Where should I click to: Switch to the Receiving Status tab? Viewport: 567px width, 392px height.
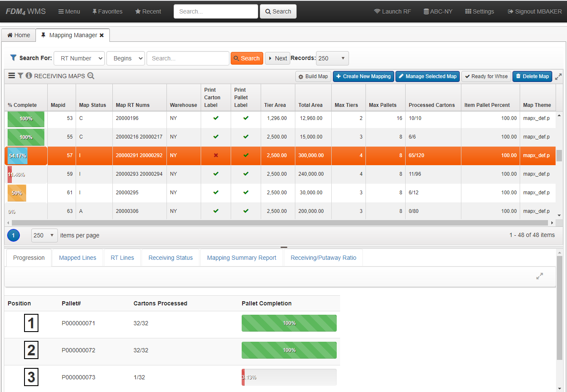coord(171,258)
